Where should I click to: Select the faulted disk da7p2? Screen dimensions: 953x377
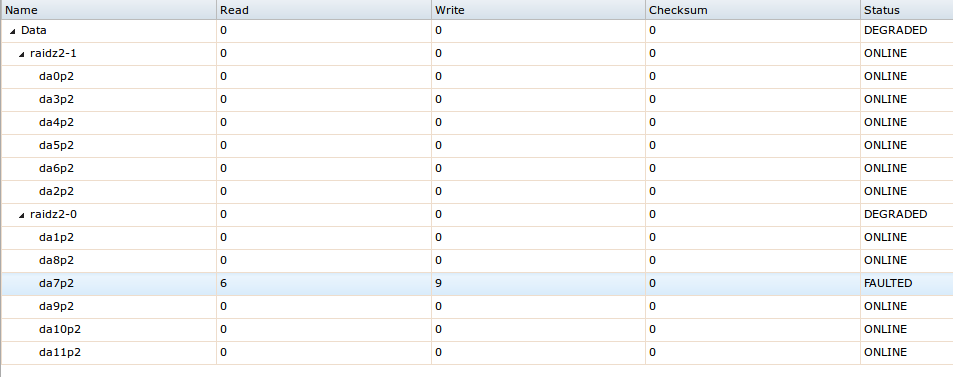tap(57, 284)
